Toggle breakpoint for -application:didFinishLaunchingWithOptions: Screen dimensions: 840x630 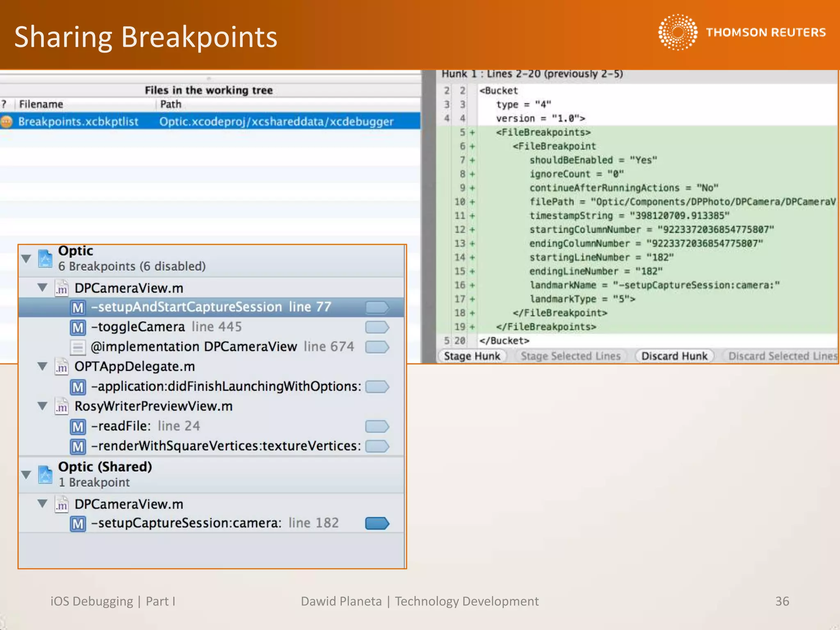pyautogui.click(x=377, y=387)
